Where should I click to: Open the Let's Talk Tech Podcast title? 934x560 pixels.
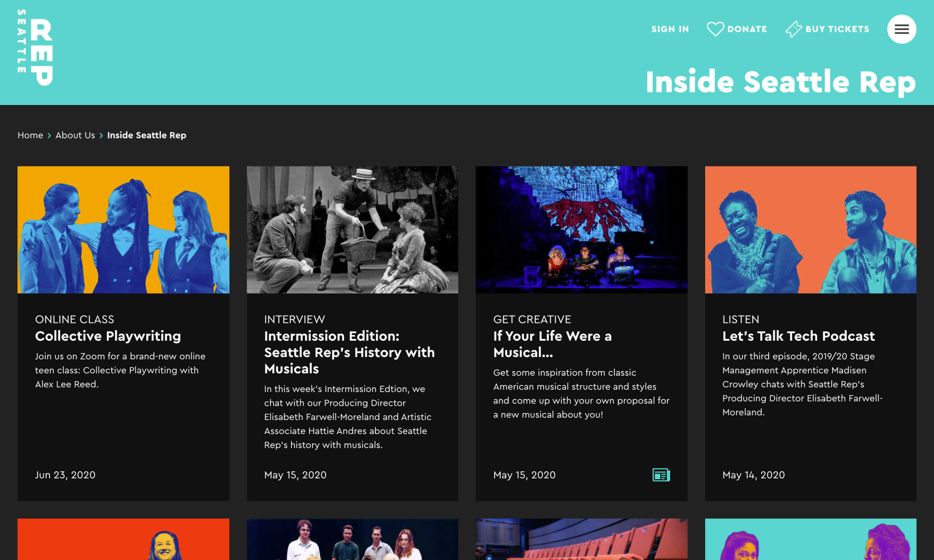pos(798,336)
